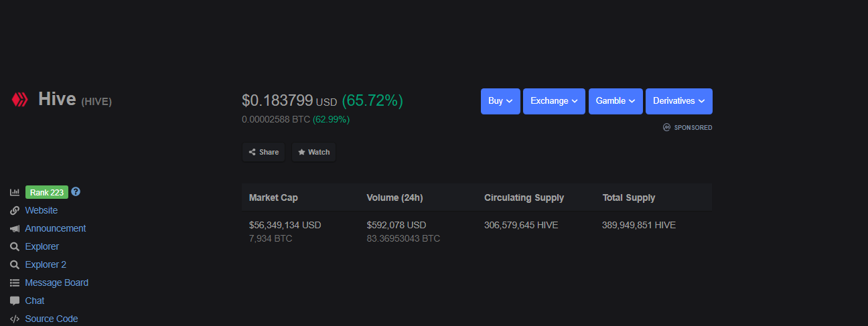The image size is (868, 326).
Task: Click the list icon beside Message Board
Action: click(15, 282)
